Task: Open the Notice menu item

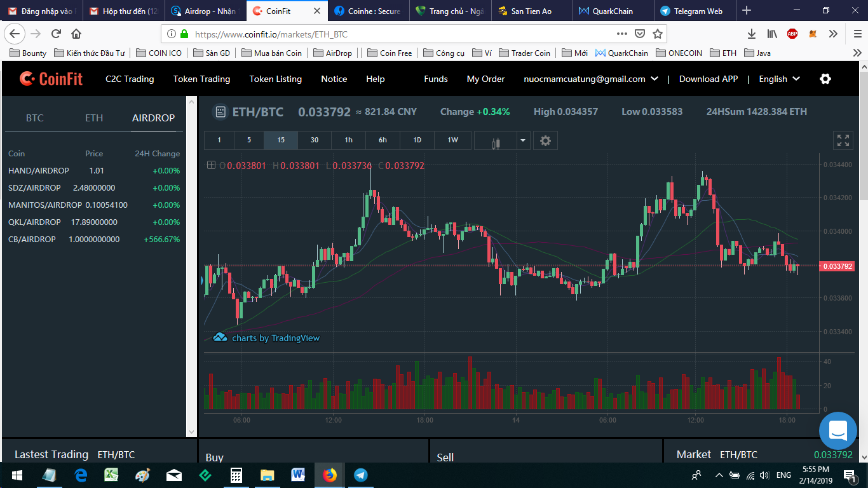Action: (x=334, y=79)
